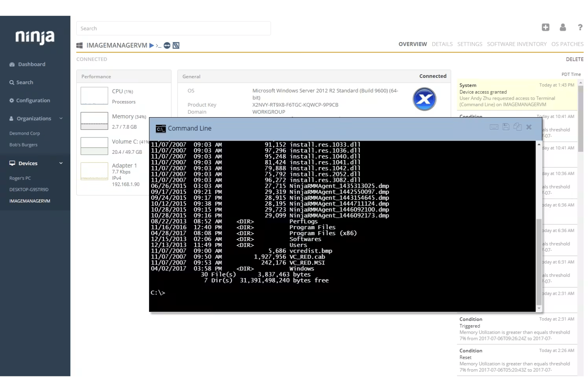
Task: Click the DELETE link
Action: (574, 59)
